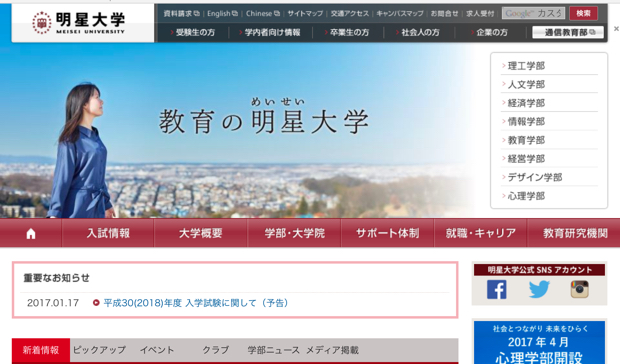Open the 平成30(2018)年度 入学試験 notice link
The width and height of the screenshot is (620, 364).
pyautogui.click(x=196, y=303)
